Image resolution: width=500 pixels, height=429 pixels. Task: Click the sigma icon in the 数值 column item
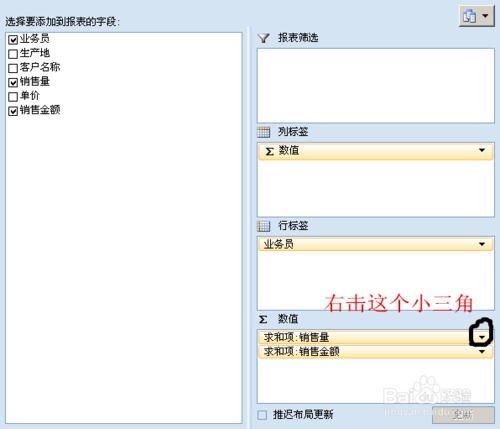tap(269, 151)
